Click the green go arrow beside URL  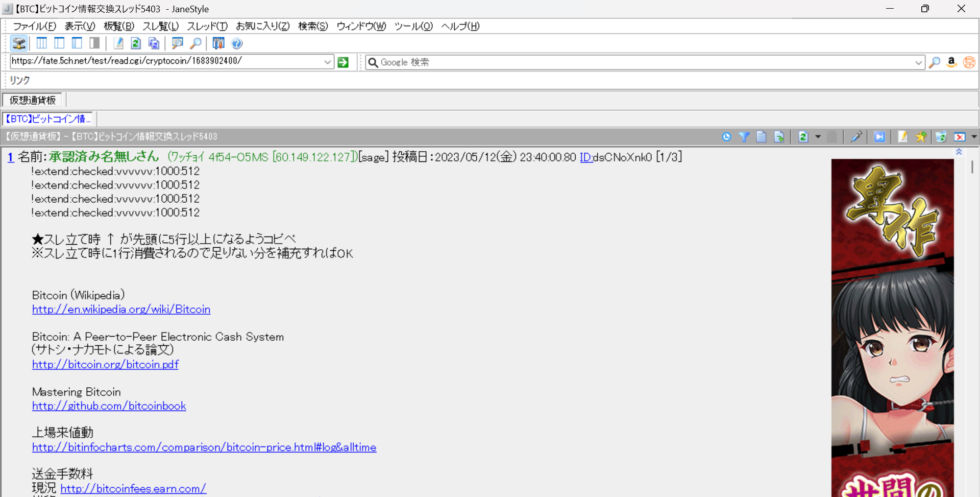[343, 62]
